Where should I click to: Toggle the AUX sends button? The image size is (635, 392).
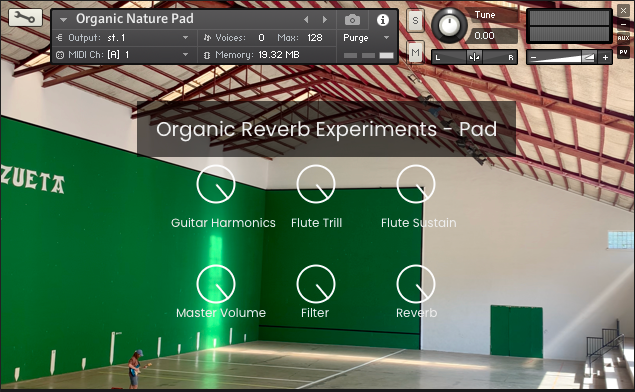(623, 38)
